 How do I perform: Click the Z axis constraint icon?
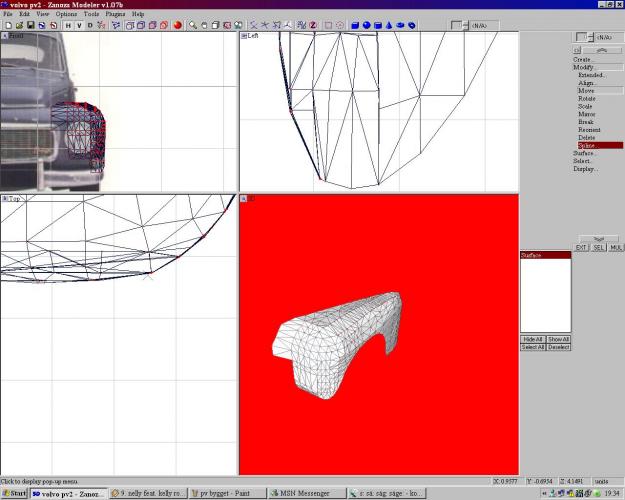[313, 25]
